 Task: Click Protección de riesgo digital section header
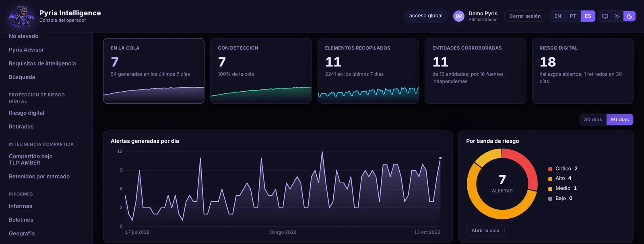tap(37, 98)
